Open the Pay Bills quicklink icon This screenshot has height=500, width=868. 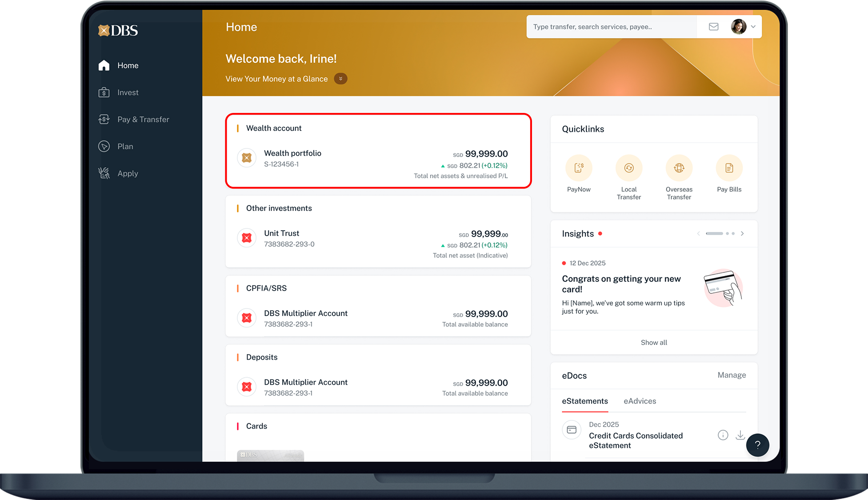729,168
